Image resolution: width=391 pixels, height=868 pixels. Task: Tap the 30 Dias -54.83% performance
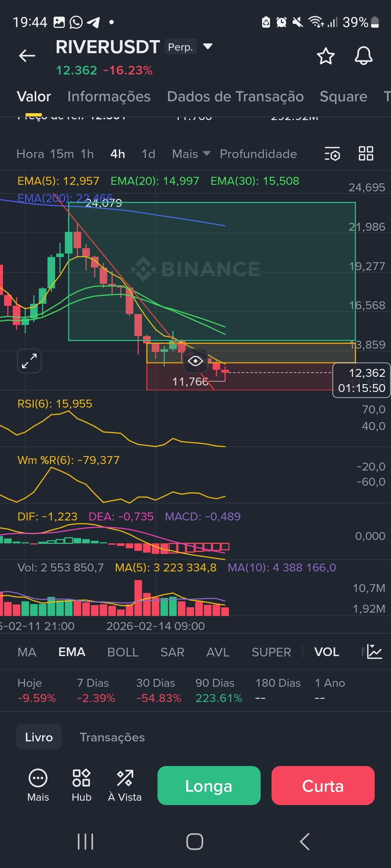159,690
